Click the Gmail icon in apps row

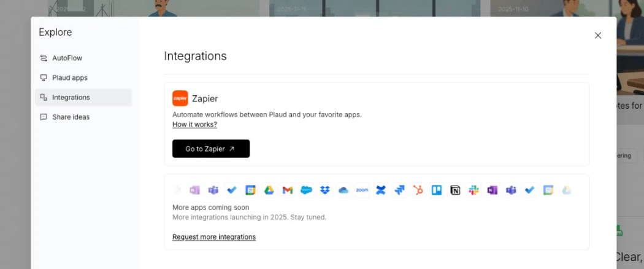coord(288,190)
